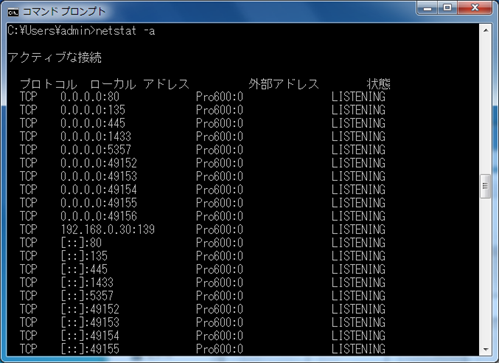
Task: Click the プロトコル column header
Action: pos(48,84)
